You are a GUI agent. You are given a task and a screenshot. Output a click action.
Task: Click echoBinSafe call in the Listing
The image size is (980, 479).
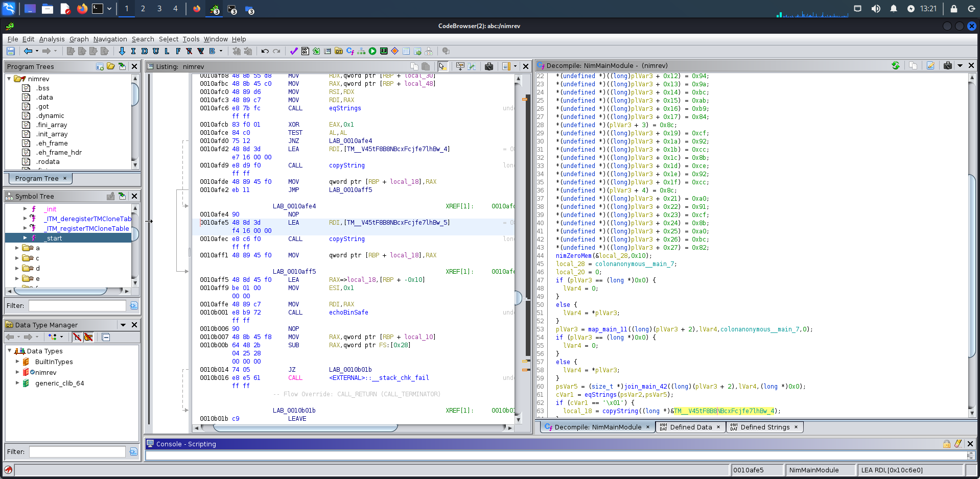[348, 313]
